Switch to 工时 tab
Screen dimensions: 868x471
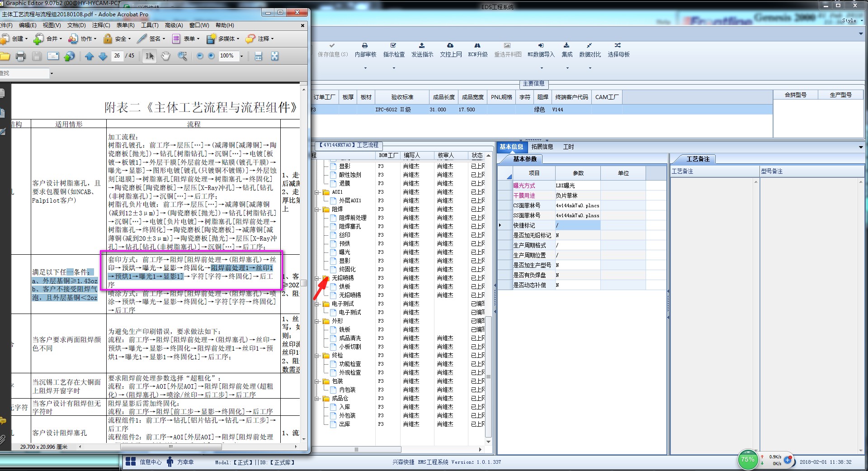tap(568, 147)
